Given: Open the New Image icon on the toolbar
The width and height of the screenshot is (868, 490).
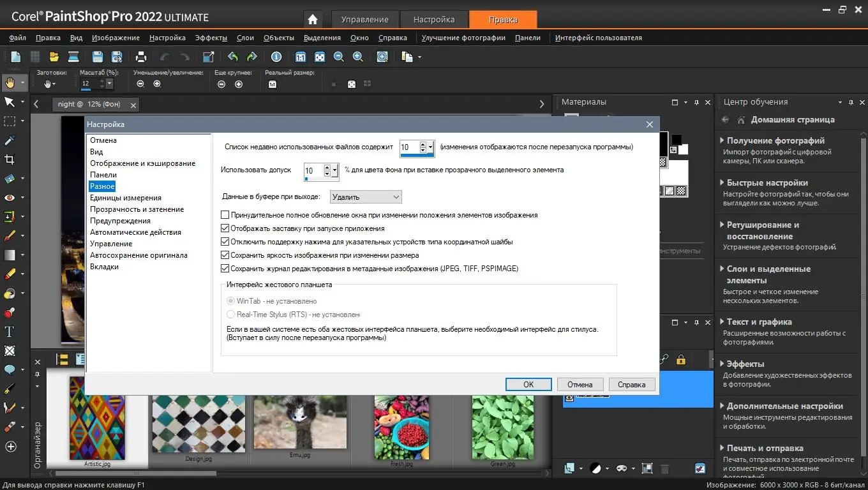Looking at the screenshot, I should pos(15,57).
